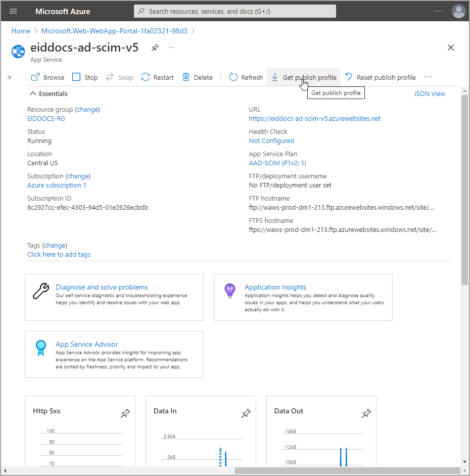This screenshot has height=476, width=470.
Task: Click the user account avatar icon
Action: (458, 11)
